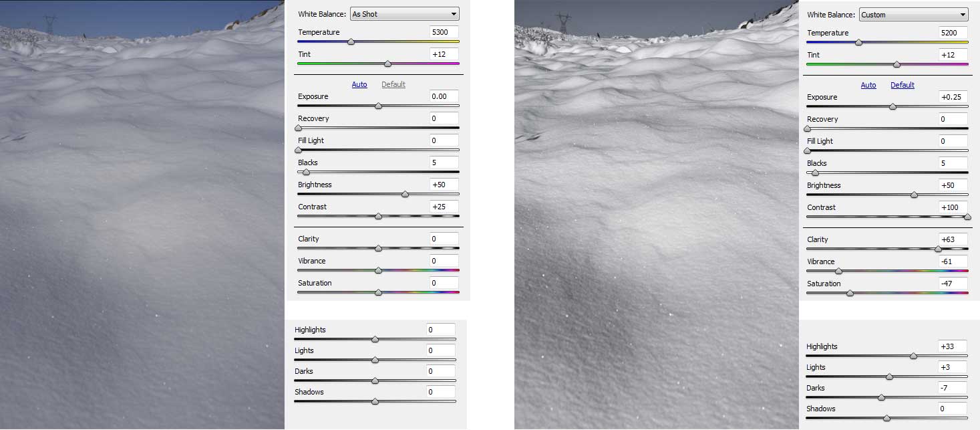Click Exposure field showing 0.00
Screen dimensions: 980x430
click(445, 96)
